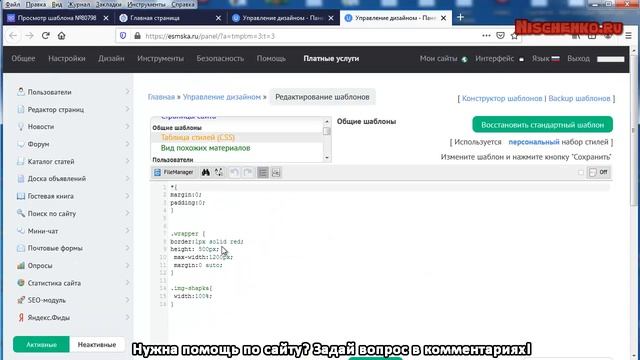This screenshot has height=360, width=640.
Task: Open Конструктор шаблонов link
Action: [x=502, y=98]
